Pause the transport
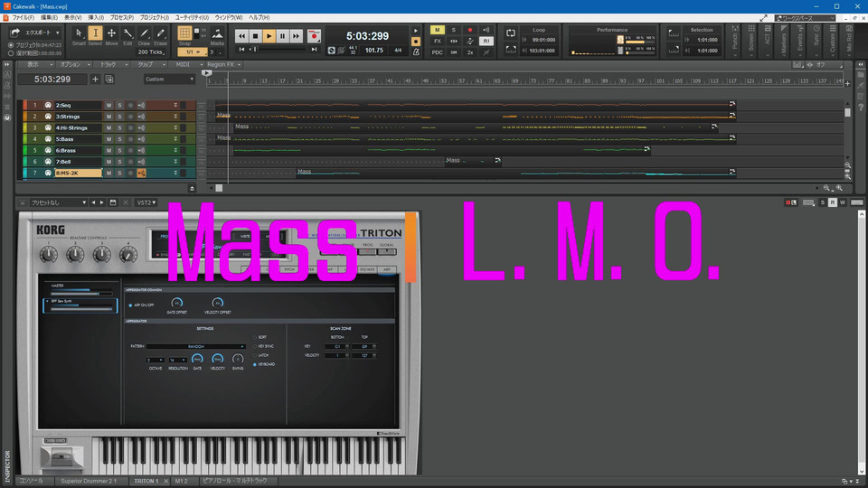Viewport: 868px width, 488px height. pyautogui.click(x=282, y=36)
